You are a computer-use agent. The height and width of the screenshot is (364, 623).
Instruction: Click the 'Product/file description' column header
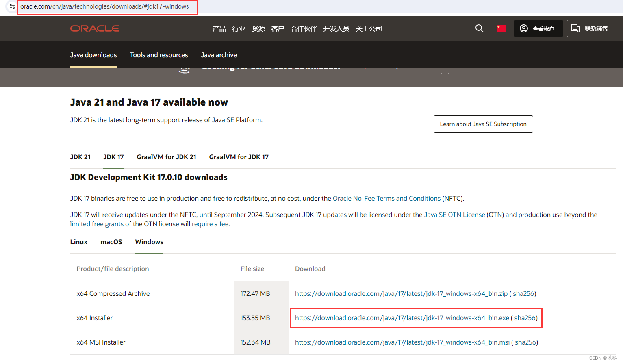[113, 269]
